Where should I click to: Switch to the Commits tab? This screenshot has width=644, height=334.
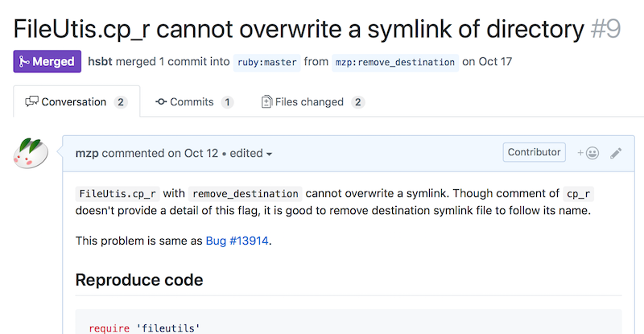(194, 102)
